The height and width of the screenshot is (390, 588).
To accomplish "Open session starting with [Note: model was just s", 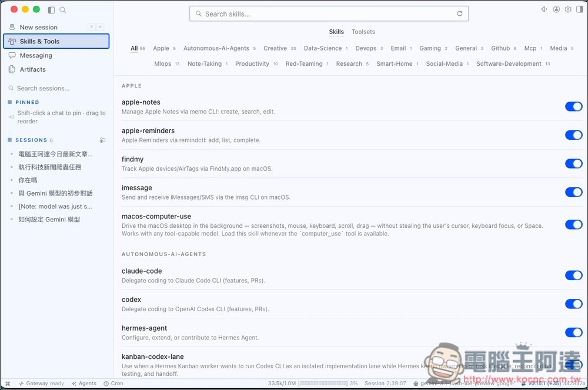I will click(55, 206).
